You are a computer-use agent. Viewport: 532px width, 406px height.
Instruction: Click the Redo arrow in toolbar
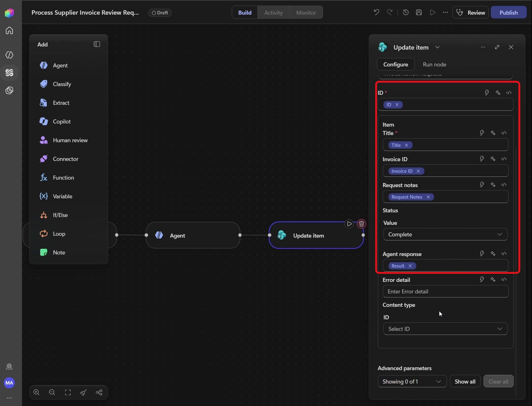click(390, 12)
